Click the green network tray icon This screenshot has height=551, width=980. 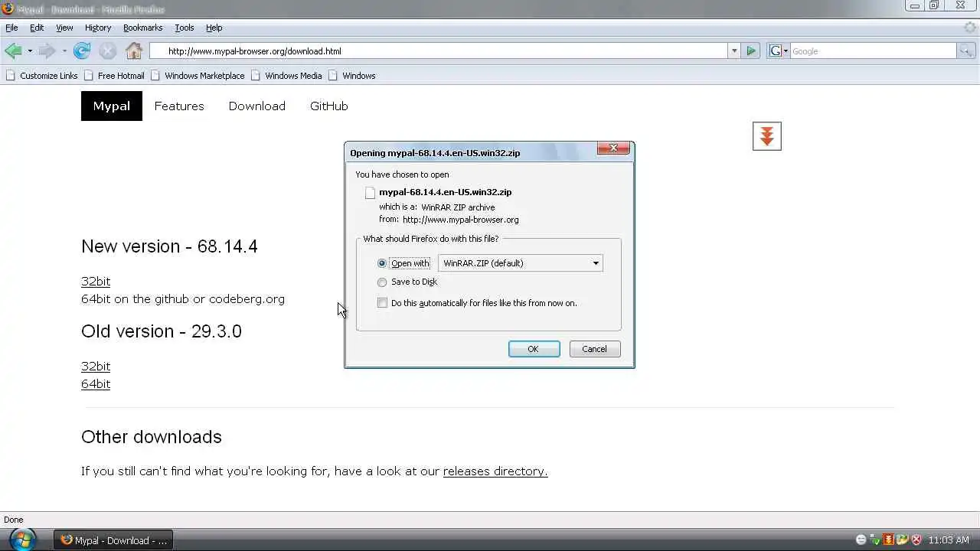(x=874, y=540)
